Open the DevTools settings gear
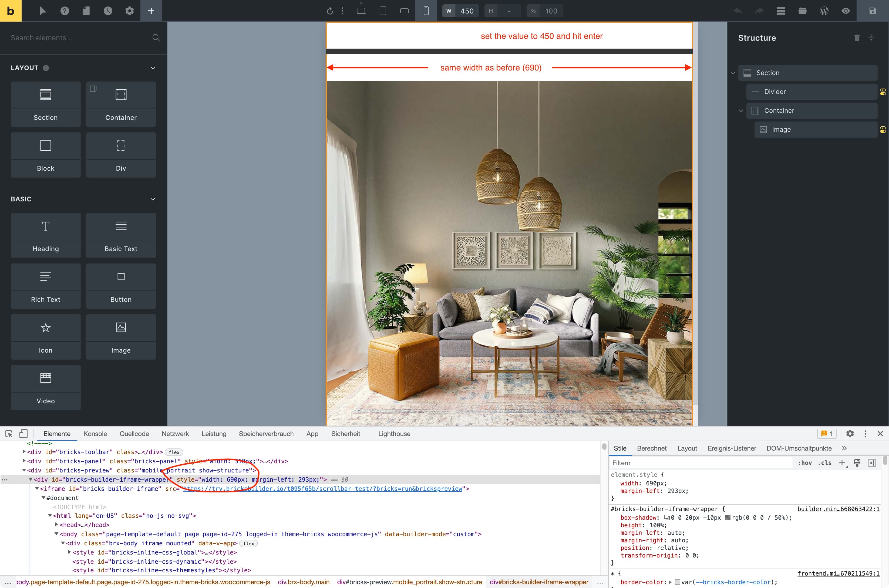Screen dimensions: 889x588 pyautogui.click(x=850, y=434)
